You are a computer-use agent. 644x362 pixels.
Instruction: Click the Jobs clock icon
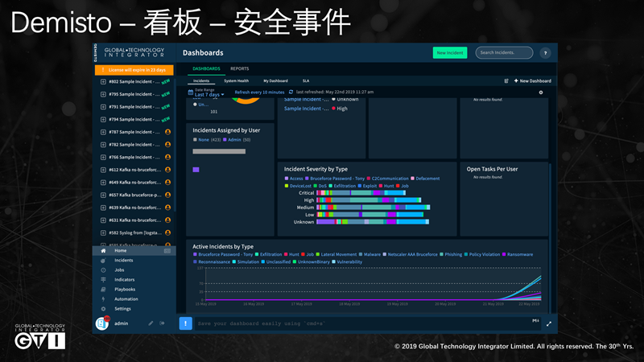104,270
